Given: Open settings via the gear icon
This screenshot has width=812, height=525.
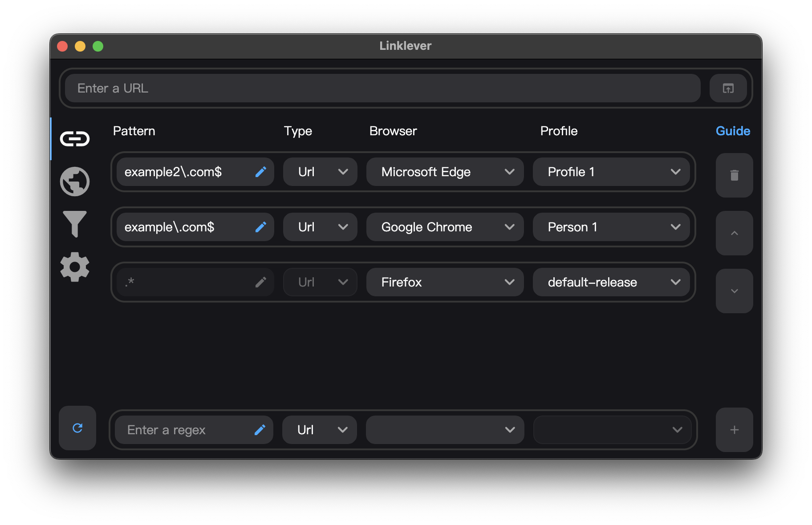Looking at the screenshot, I should [75, 267].
